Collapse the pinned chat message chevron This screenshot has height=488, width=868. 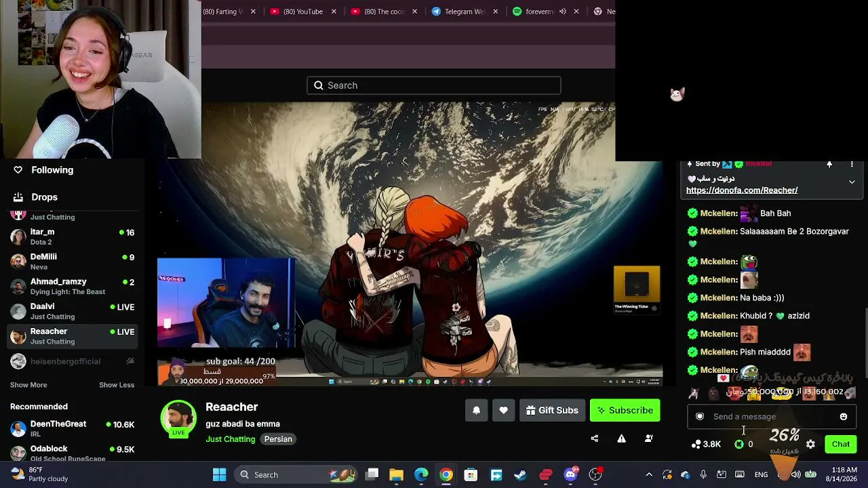pos(852,182)
